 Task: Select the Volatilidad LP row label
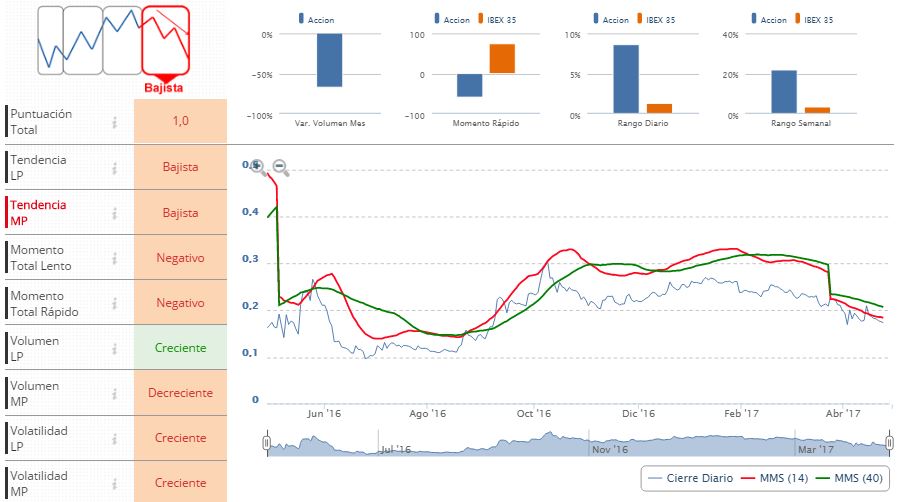point(39,438)
